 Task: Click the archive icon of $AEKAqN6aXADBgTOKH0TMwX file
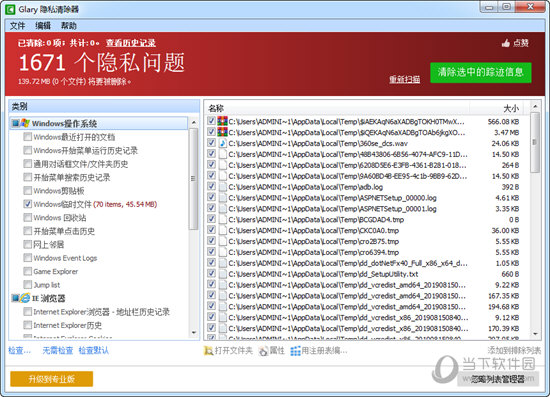222,121
